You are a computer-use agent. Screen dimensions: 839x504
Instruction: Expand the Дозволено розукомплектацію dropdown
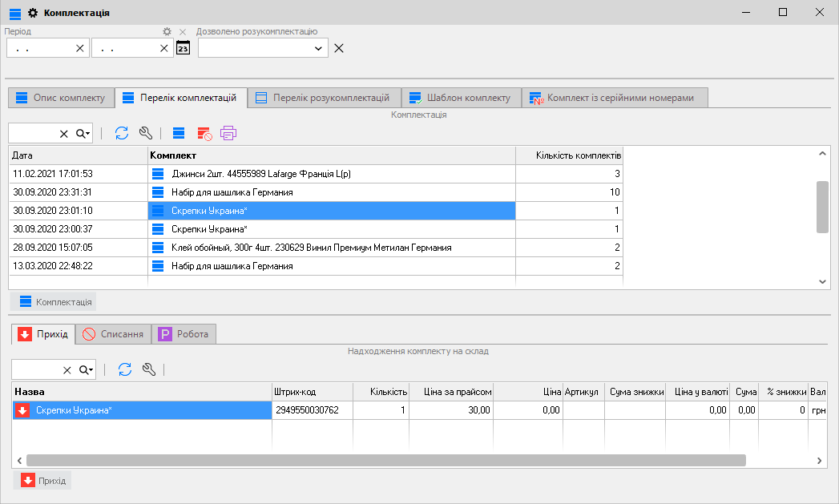click(x=319, y=48)
